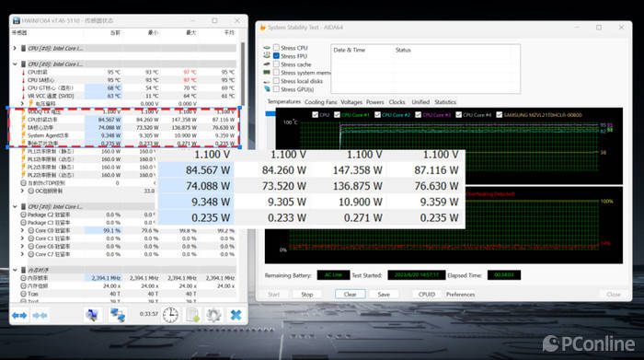Open HWiNFO sensor settings gear icon
The image size is (644, 360).
click(x=213, y=315)
